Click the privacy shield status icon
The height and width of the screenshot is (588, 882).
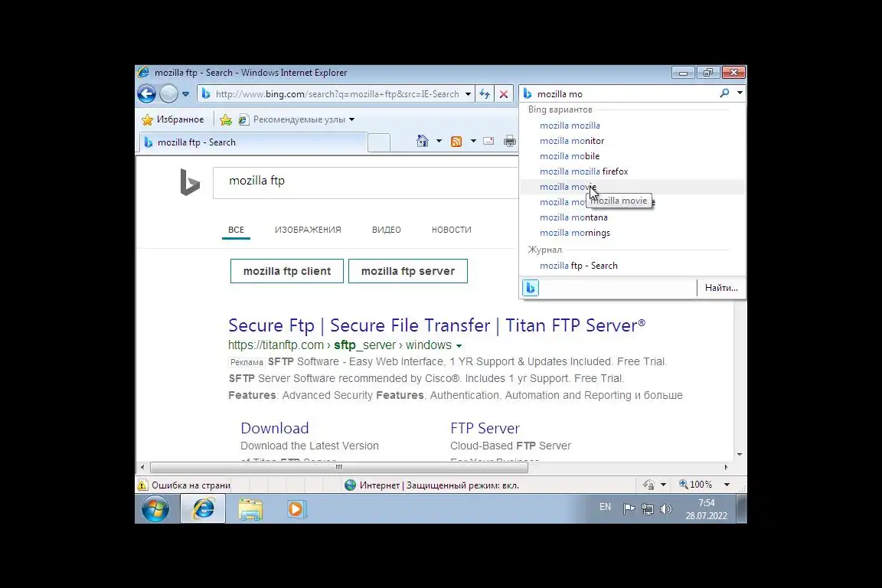click(x=648, y=485)
